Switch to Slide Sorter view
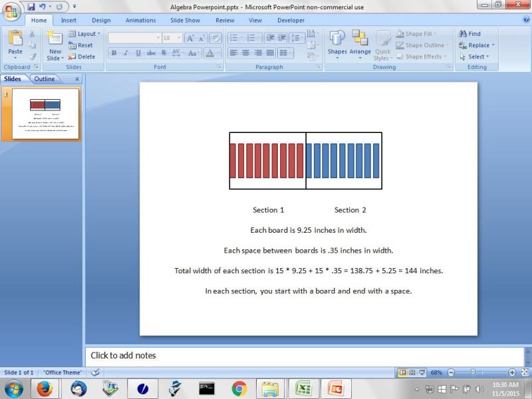This screenshot has width=532, height=399. pyautogui.click(x=412, y=372)
